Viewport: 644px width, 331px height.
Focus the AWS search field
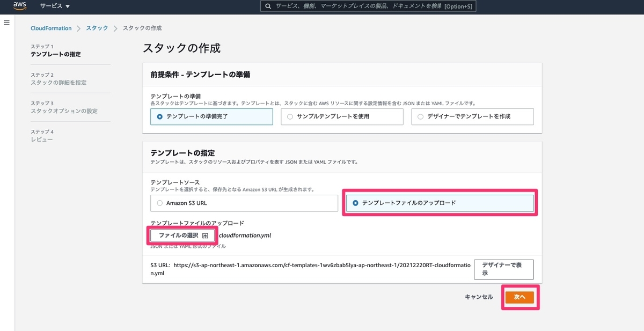point(369,6)
